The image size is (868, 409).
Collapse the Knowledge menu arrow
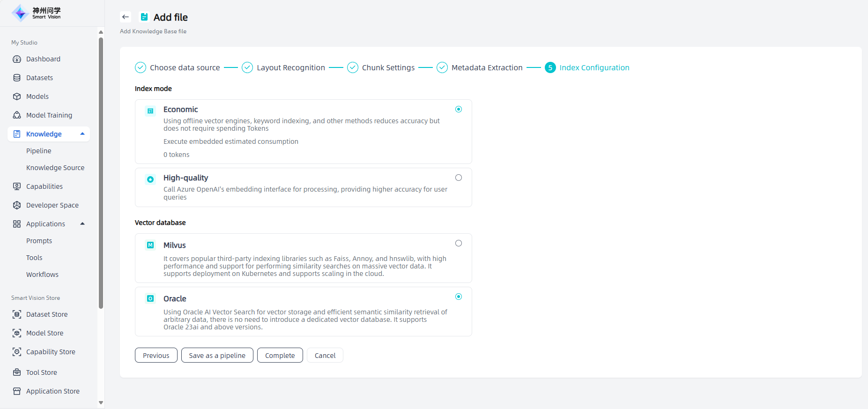pyautogui.click(x=82, y=134)
